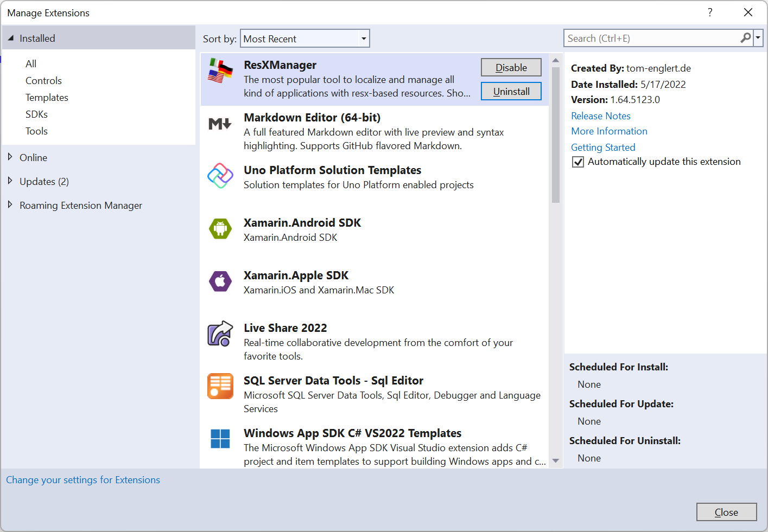Click the Scheduled For Uninstall label
This screenshot has height=532, width=768.
point(625,440)
